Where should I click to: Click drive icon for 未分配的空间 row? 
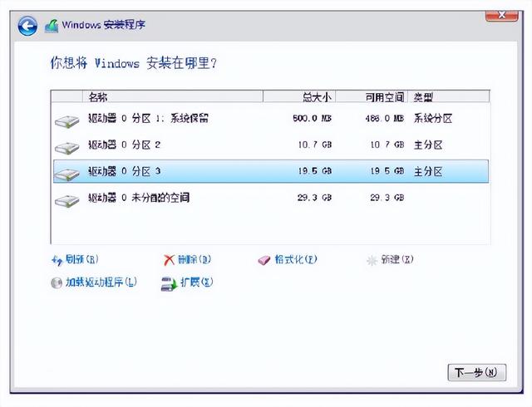(66, 201)
